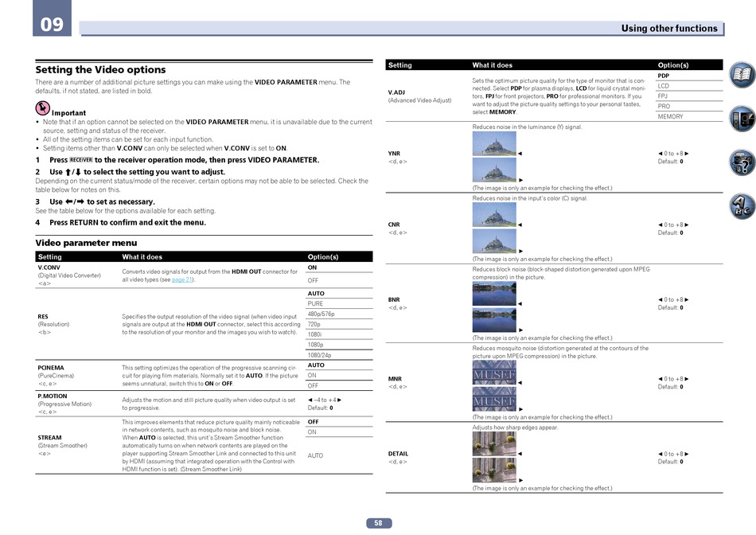Click the DETAIL setting name
This screenshot has height=535, width=756.
398,454
